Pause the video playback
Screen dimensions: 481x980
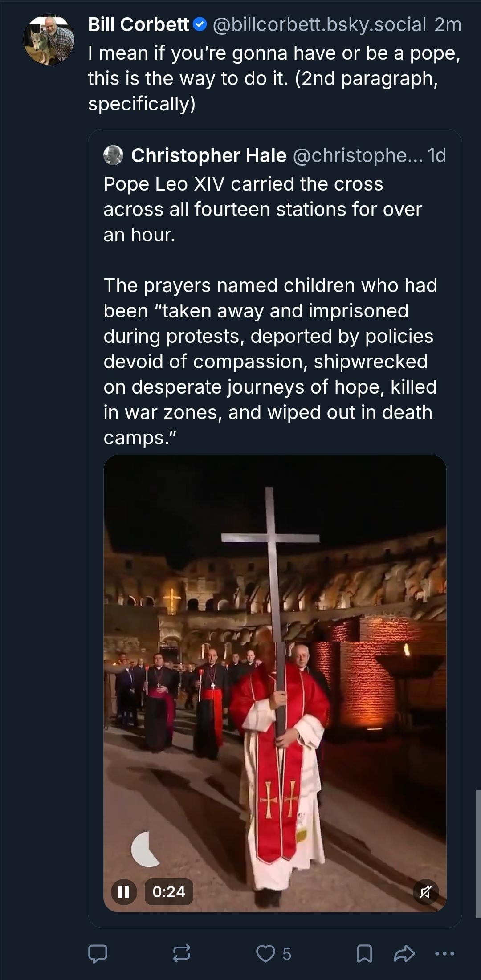124,891
